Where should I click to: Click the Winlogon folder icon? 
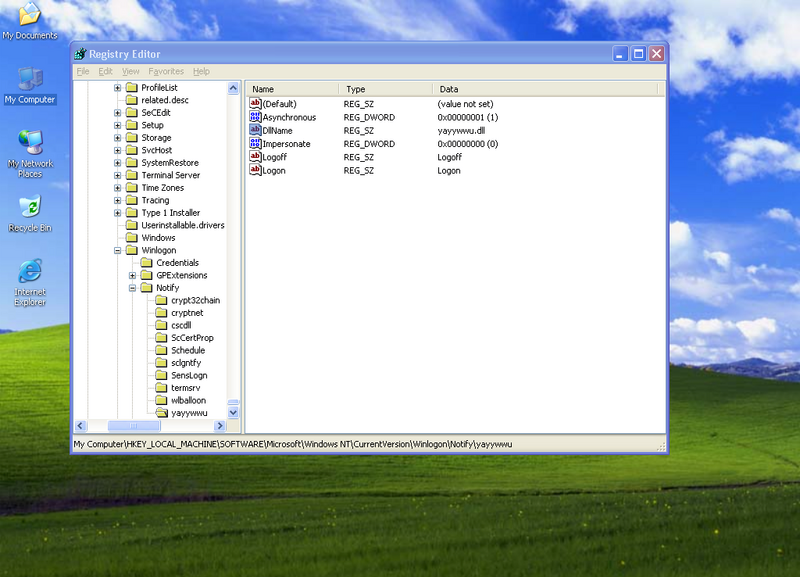click(132, 250)
